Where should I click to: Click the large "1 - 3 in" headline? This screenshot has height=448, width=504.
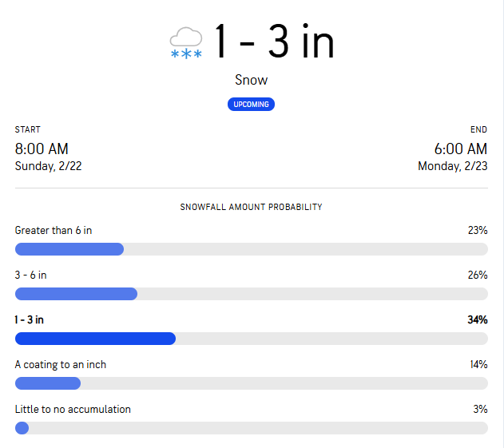[274, 42]
